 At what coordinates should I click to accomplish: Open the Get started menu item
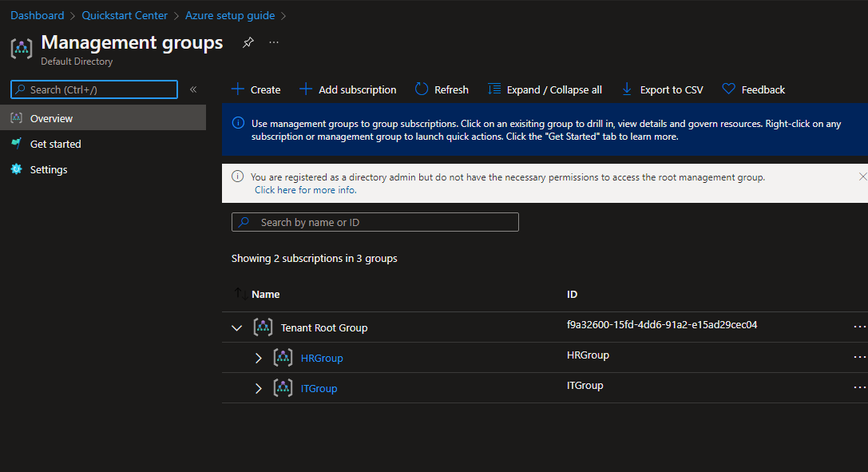pos(55,144)
